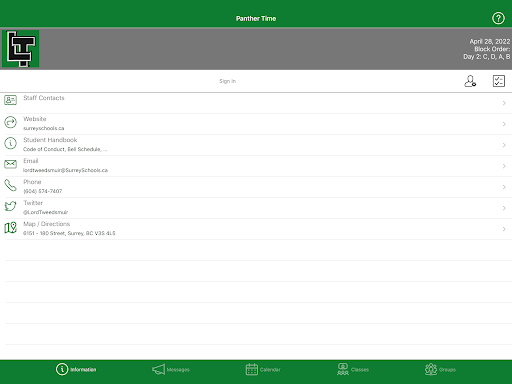Click the Email label text
The image size is (512, 384).
pyautogui.click(x=31, y=161)
